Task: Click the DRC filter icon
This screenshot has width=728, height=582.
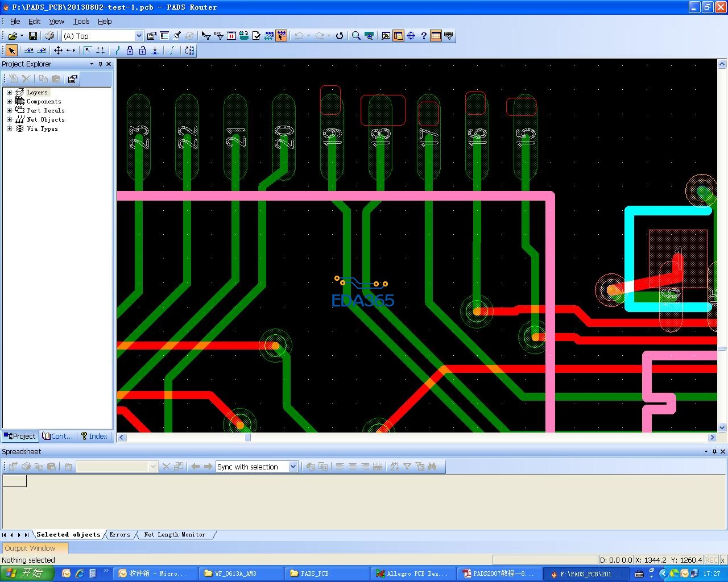Action: tap(219, 36)
